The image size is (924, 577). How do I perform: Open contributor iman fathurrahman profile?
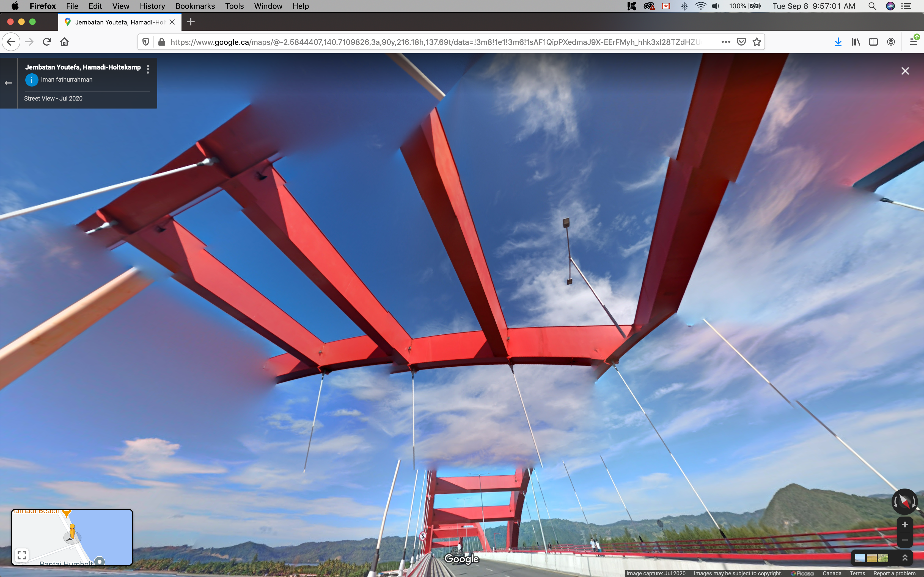(67, 80)
